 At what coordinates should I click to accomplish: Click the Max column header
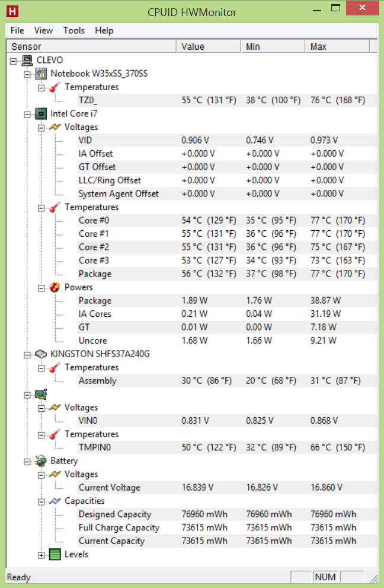[337, 46]
